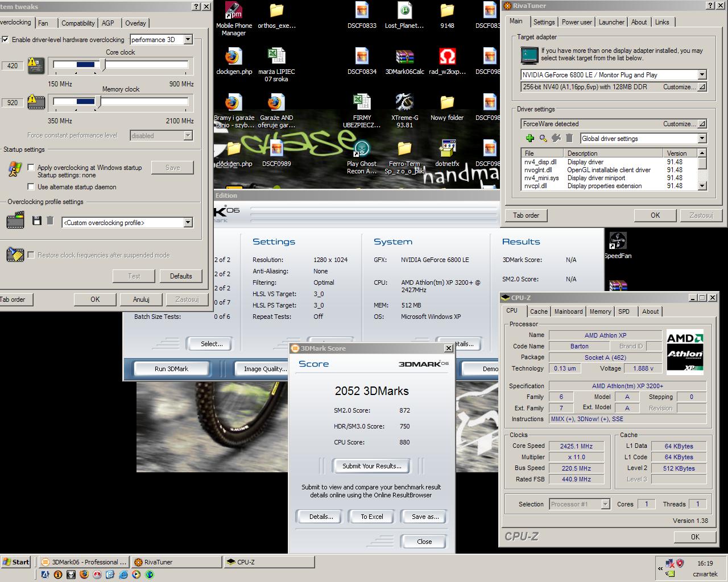Expand the Customize arrow beside 128MB DDR

(702, 87)
